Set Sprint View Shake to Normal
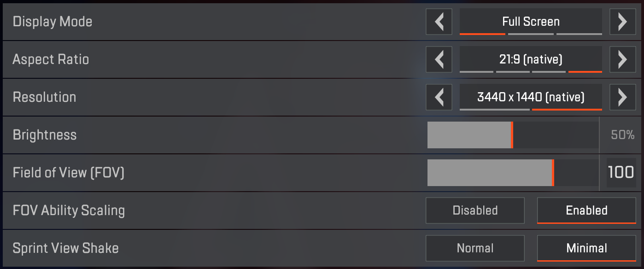This screenshot has width=644, height=269. (x=475, y=248)
